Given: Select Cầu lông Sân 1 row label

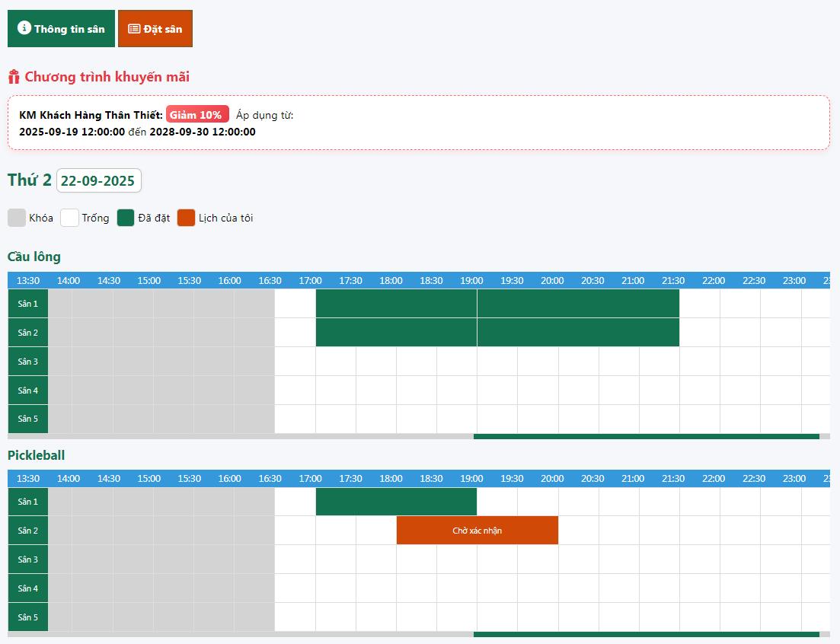Looking at the screenshot, I should tap(28, 304).
